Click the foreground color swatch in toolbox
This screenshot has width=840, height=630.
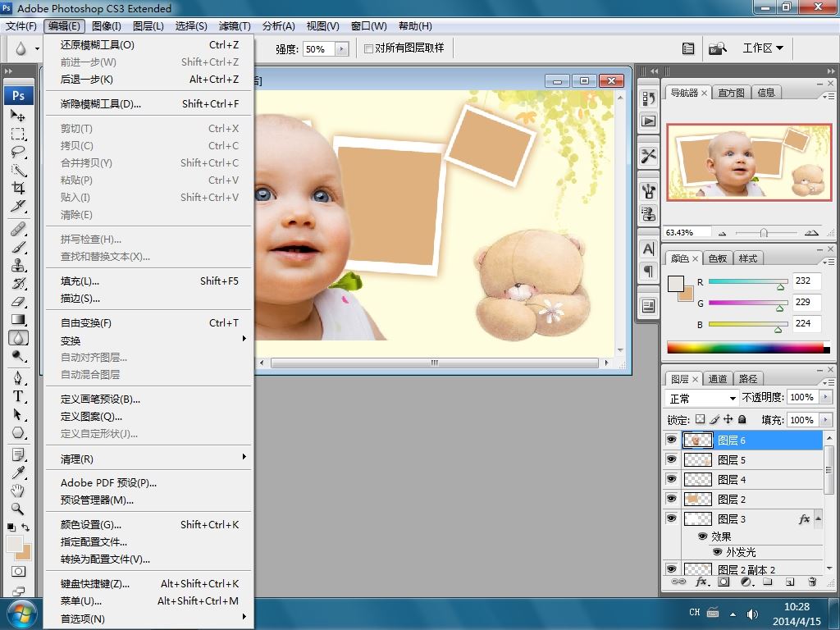pos(15,544)
